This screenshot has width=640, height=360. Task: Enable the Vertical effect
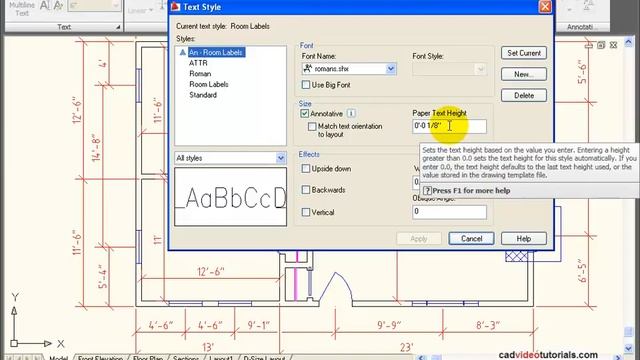306,212
